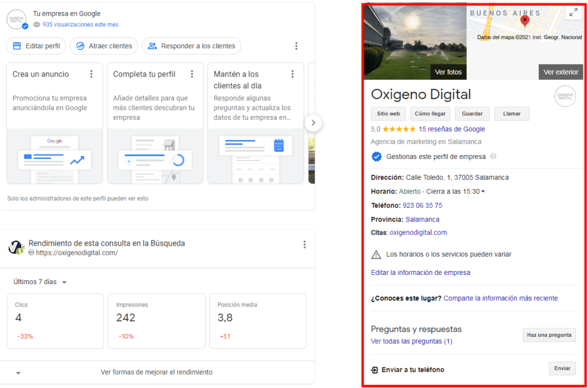Click Agencia de marketing en Salamanca text
The height and width of the screenshot is (388, 588).
426,142
